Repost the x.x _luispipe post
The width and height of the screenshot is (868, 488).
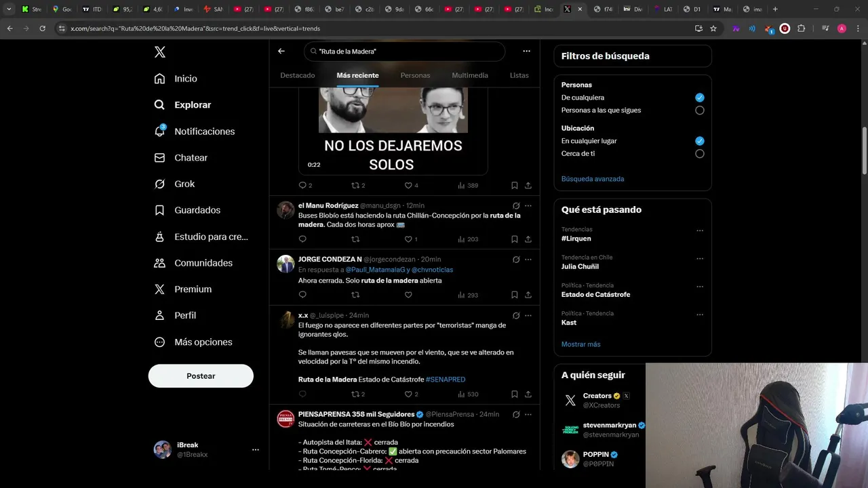click(x=355, y=394)
